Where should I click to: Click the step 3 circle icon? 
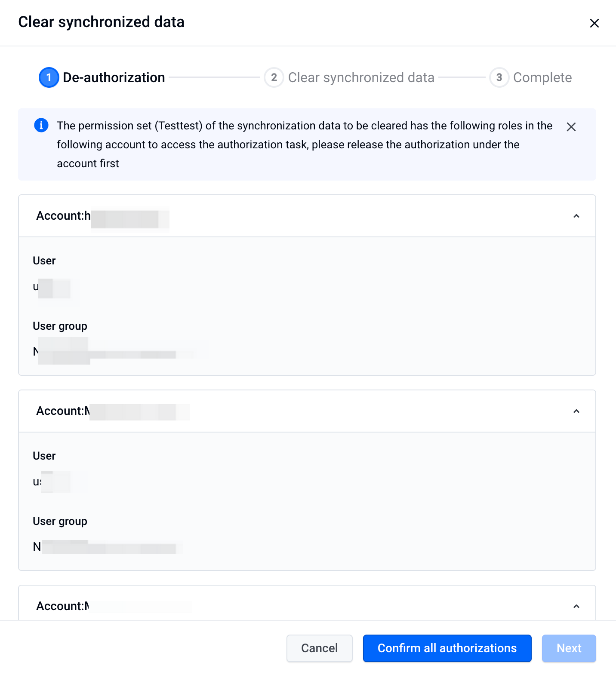click(x=499, y=77)
